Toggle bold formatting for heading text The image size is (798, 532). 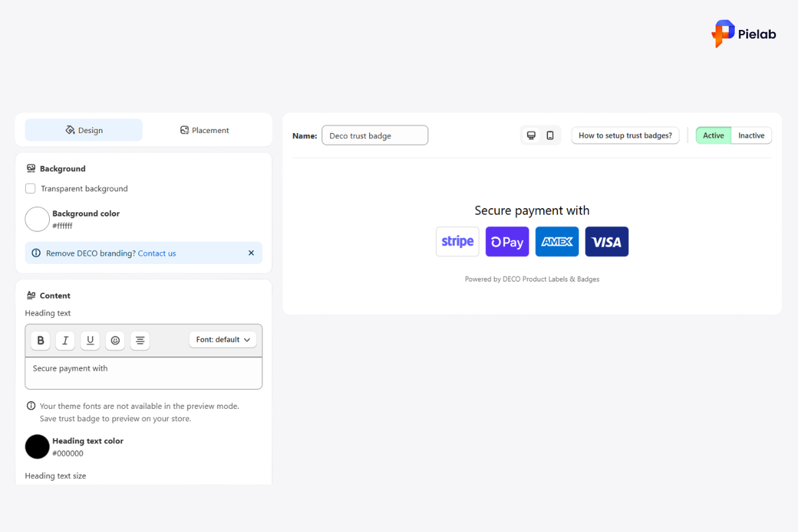[41, 340]
